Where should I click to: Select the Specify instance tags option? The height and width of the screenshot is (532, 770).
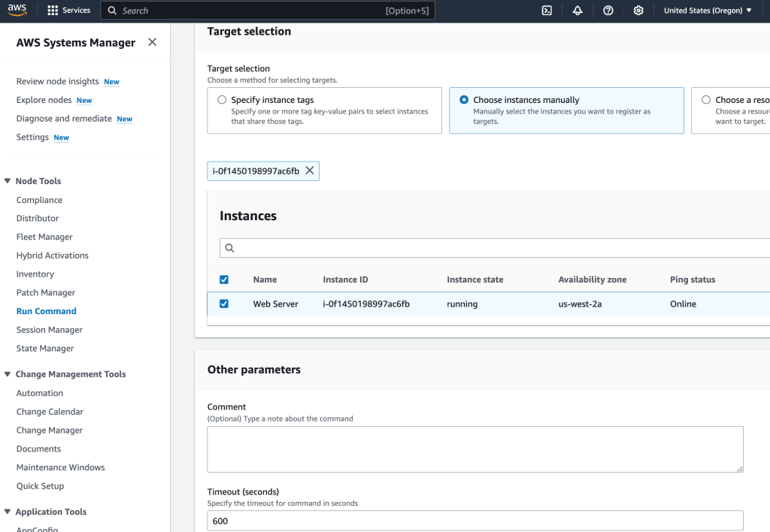222,100
